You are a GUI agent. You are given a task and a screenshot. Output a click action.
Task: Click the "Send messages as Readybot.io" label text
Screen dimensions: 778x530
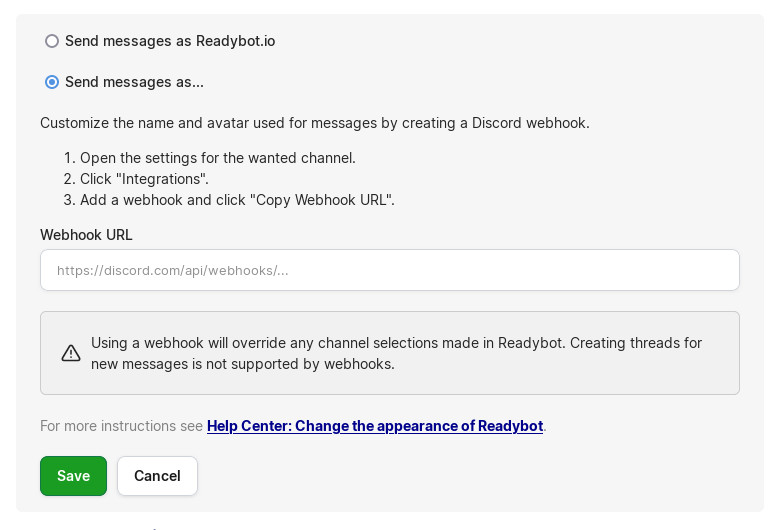pyautogui.click(x=170, y=41)
